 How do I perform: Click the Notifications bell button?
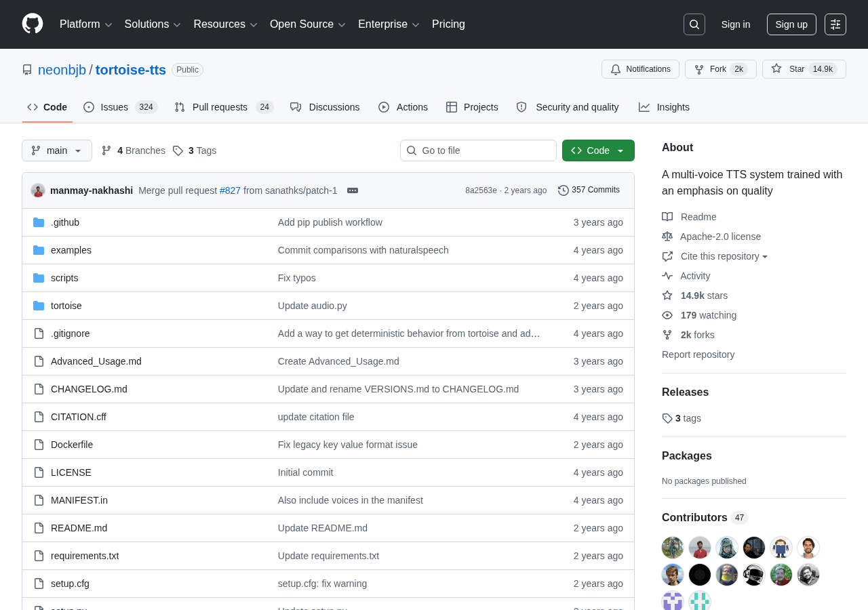coord(640,69)
